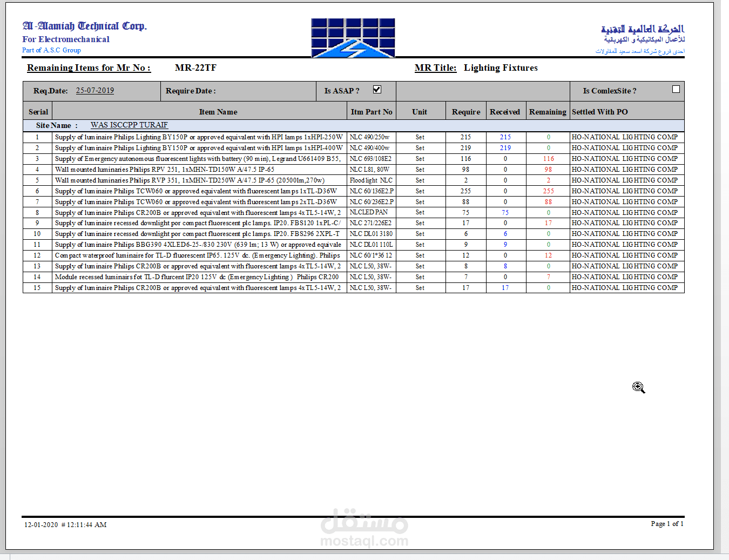This screenshot has height=560, width=729.
Task: Select item name in row 2, 1xHPI-400W
Action: tap(199, 148)
